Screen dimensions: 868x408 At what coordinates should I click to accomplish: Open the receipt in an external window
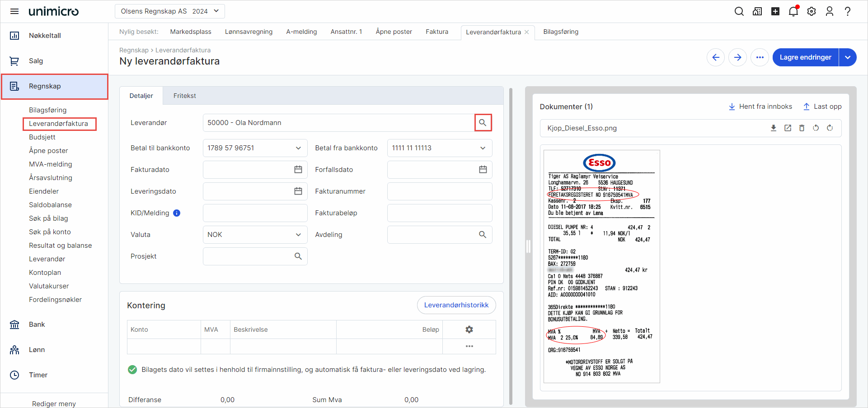(x=788, y=128)
